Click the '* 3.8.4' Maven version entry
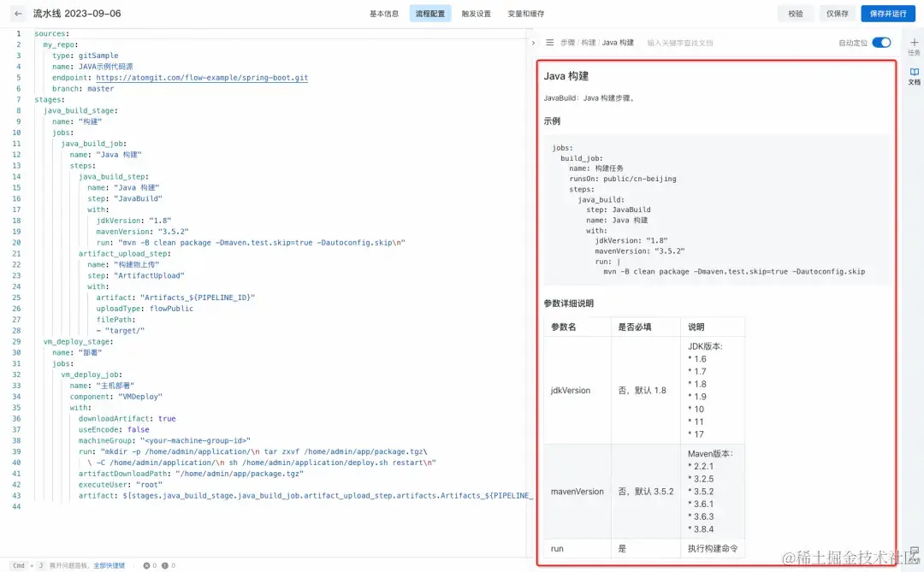Viewport: 924px width, 572px height. click(x=701, y=529)
